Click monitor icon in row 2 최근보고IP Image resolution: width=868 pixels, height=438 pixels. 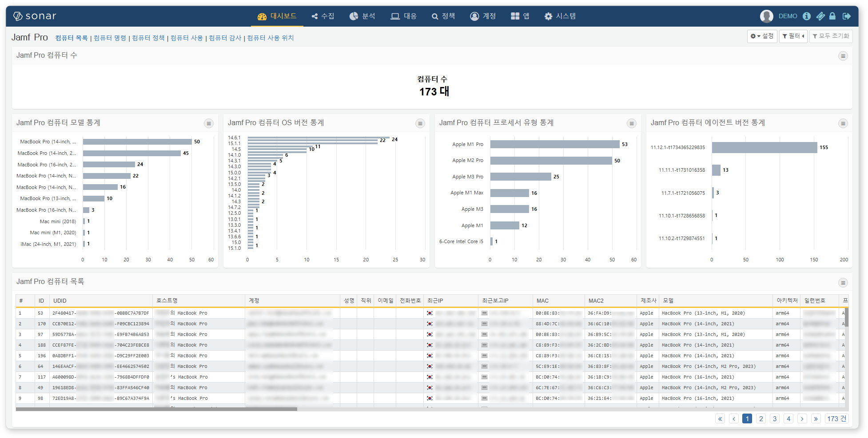485,324
